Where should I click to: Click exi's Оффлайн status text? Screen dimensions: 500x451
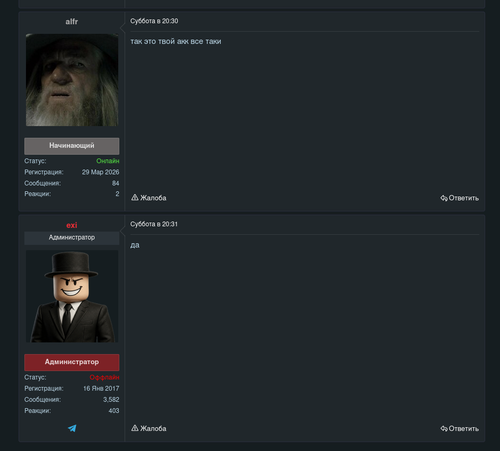[x=104, y=377]
